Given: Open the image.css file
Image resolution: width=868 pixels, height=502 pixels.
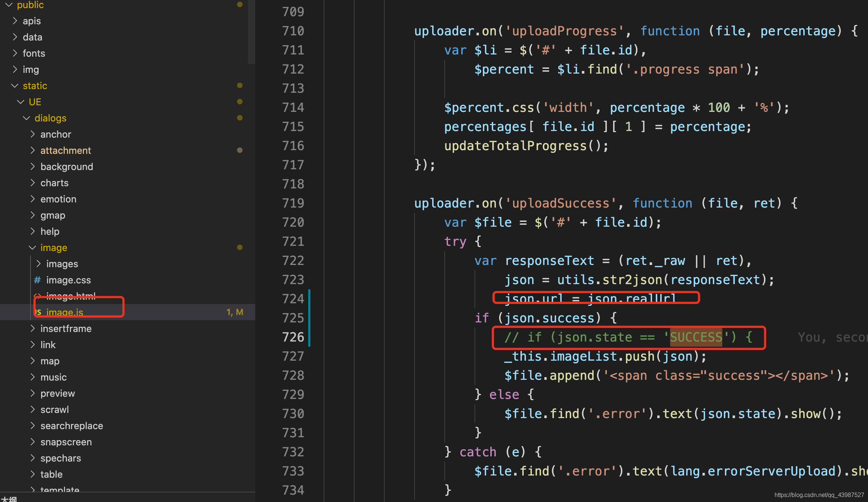Looking at the screenshot, I should [x=68, y=280].
